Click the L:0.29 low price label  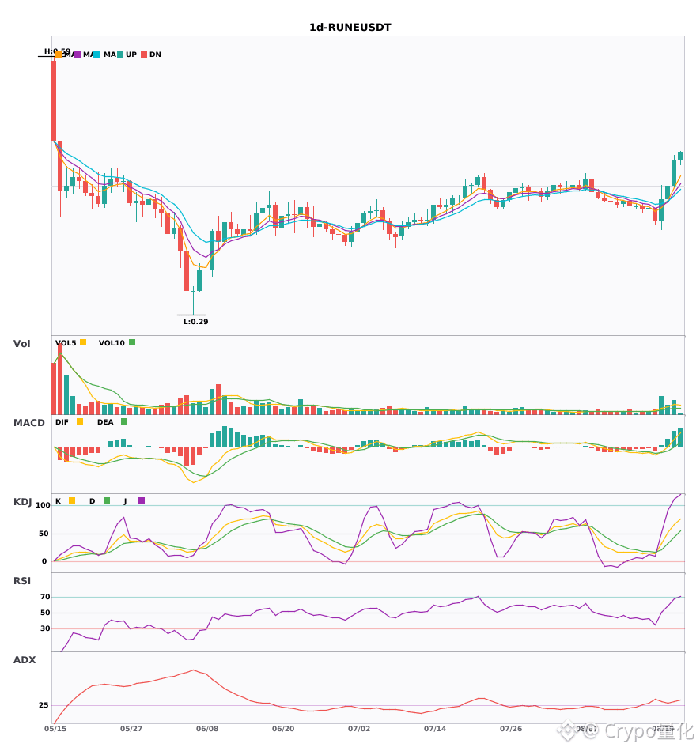tap(196, 322)
